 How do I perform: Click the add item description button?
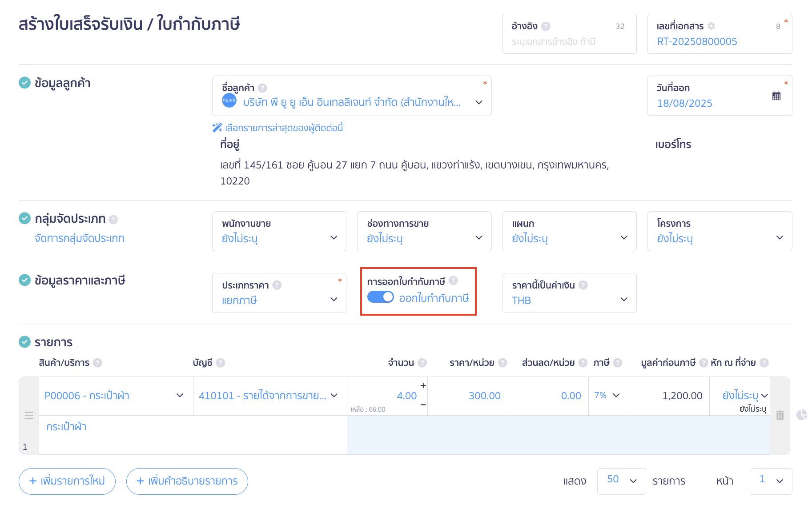[187, 481]
